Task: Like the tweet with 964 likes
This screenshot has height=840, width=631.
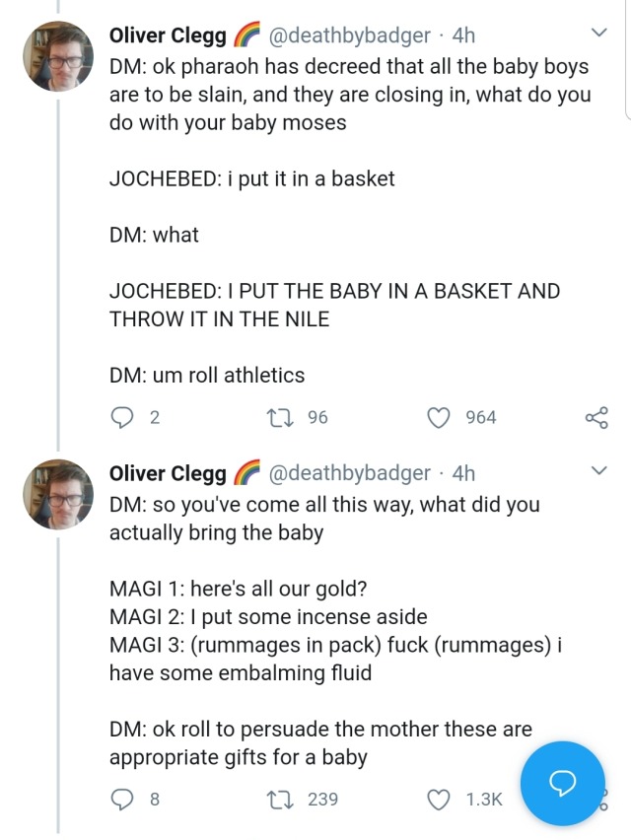Action: [438, 417]
